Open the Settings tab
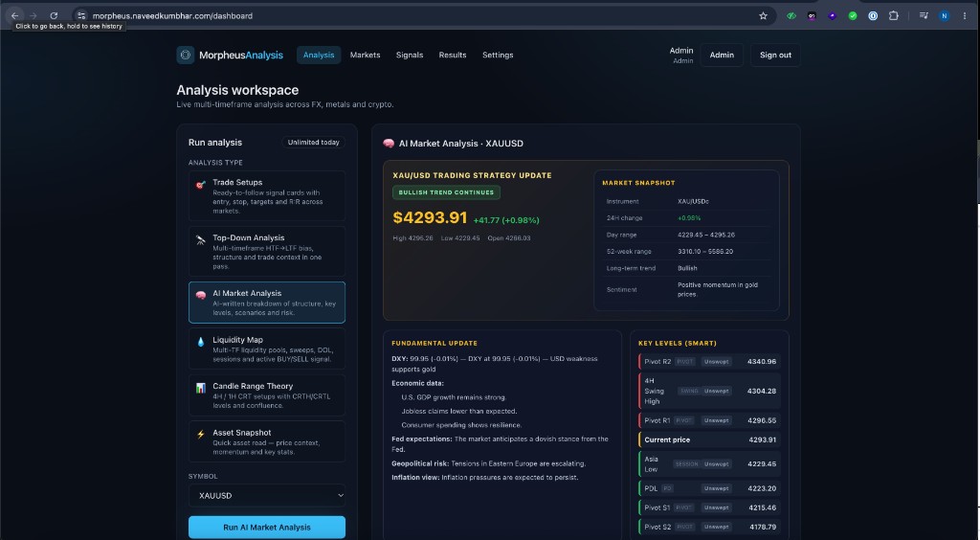980x540 pixels. (x=498, y=55)
